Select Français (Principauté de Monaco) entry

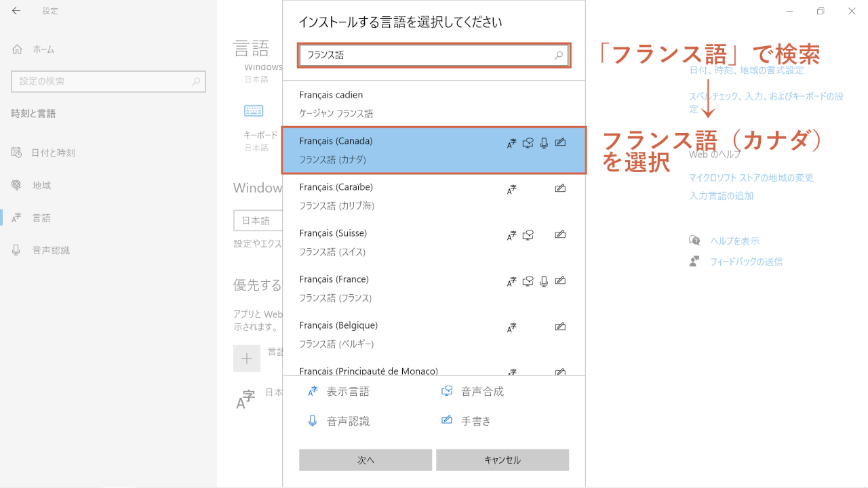(434, 367)
